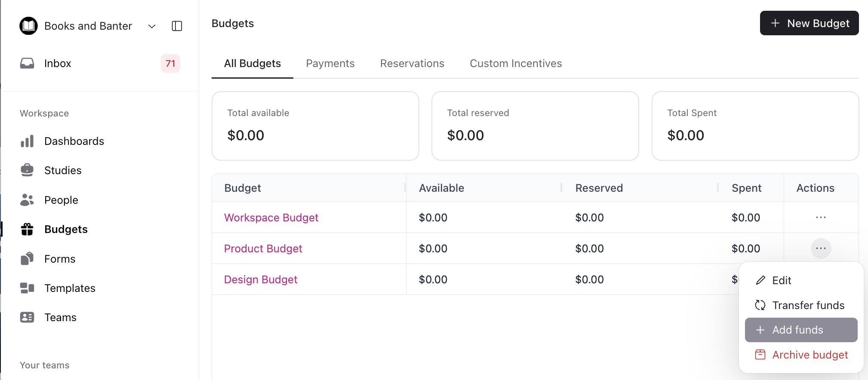868x380 pixels.
Task: Open actions menu for Workspace Budget row
Action: [x=821, y=218]
